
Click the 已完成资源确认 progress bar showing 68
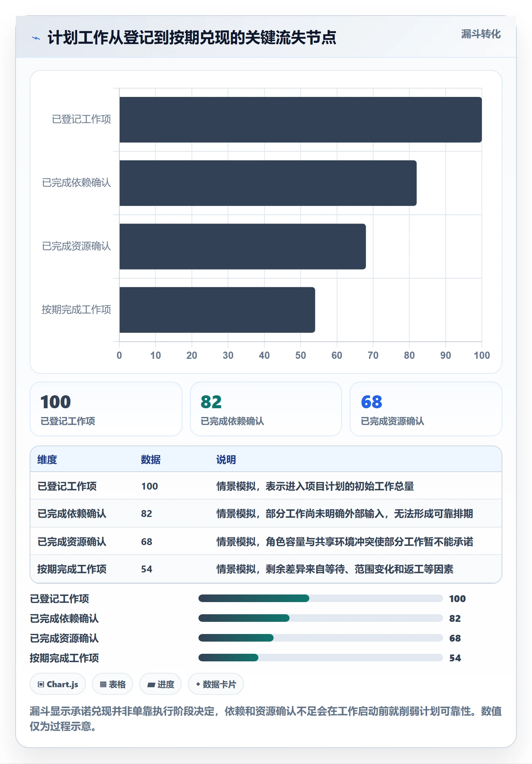pyautogui.click(x=320, y=638)
